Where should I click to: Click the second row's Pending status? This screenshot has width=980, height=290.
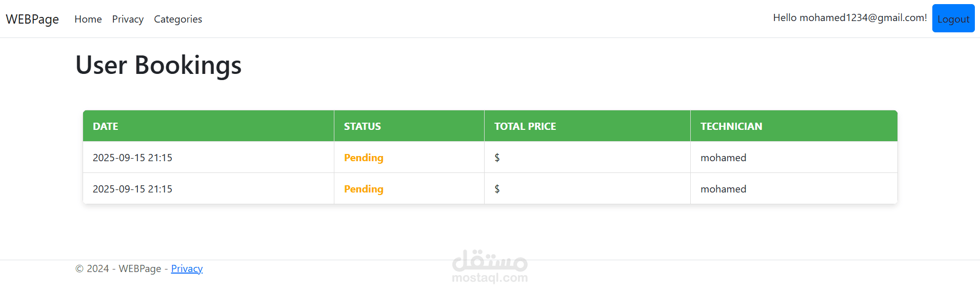364,189
